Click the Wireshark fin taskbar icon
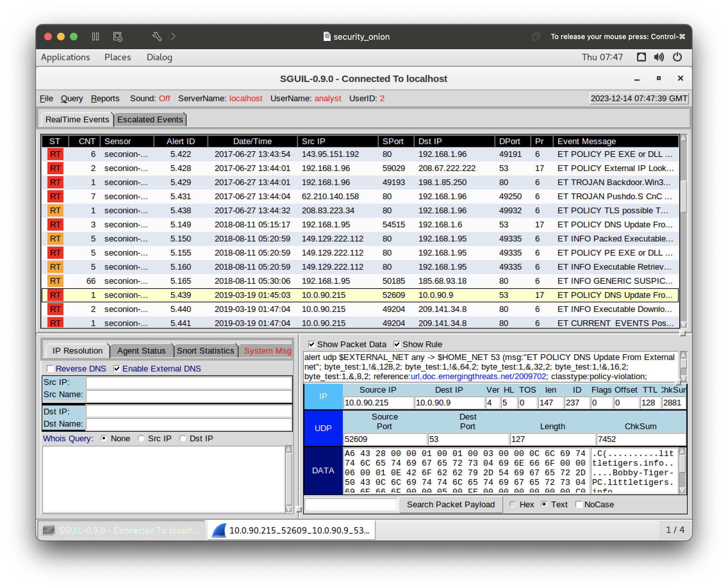The image size is (728, 588). (x=219, y=530)
